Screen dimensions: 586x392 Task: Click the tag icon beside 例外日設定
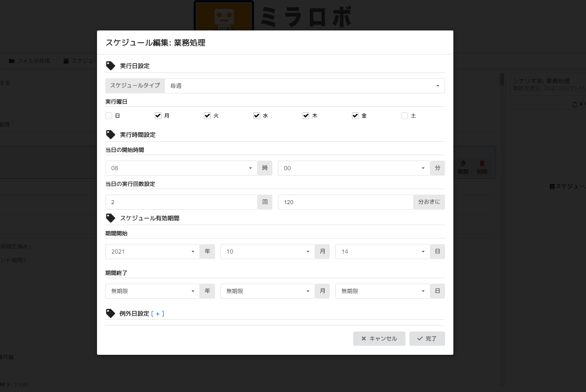110,313
